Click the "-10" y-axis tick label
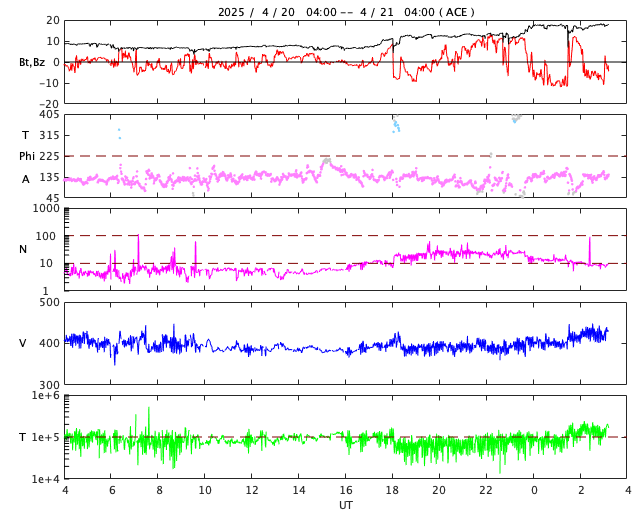The image size is (640, 512). coord(49,83)
